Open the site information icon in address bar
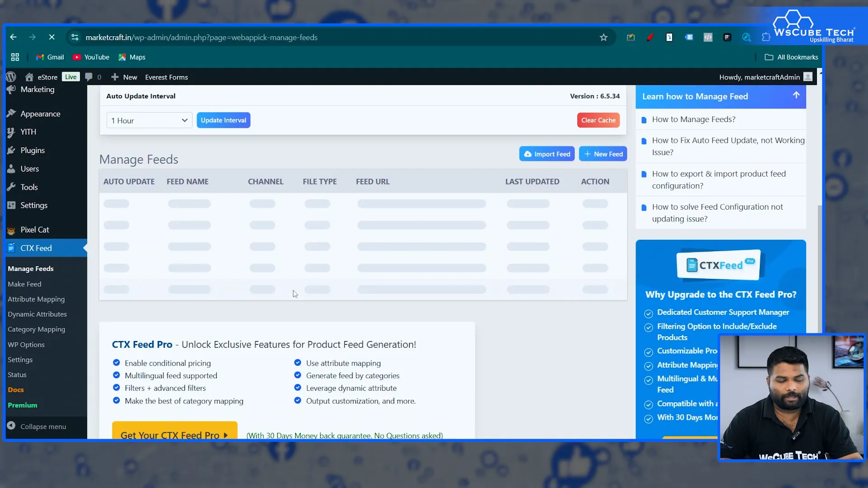Image resolution: width=868 pixels, height=488 pixels. click(75, 37)
